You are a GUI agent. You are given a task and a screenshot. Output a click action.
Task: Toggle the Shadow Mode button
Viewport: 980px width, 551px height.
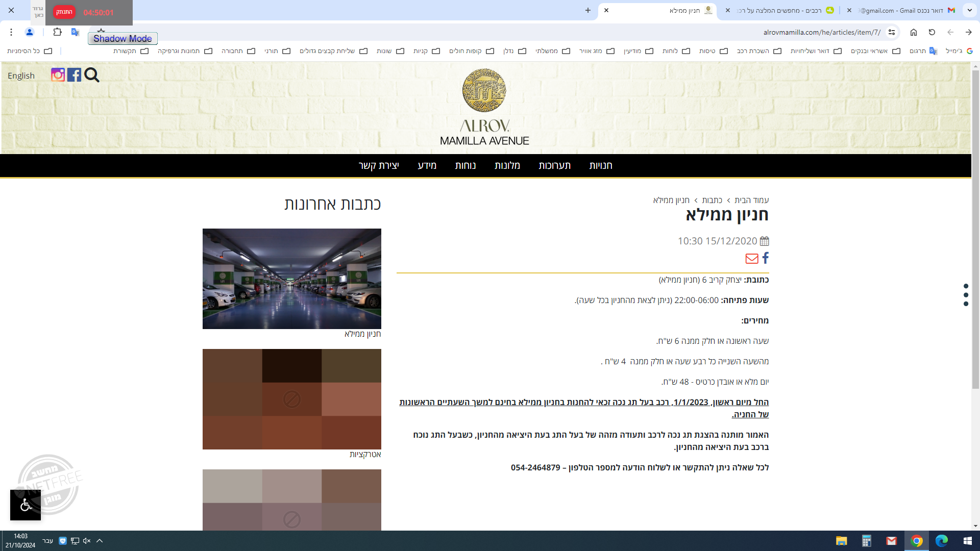122,39
